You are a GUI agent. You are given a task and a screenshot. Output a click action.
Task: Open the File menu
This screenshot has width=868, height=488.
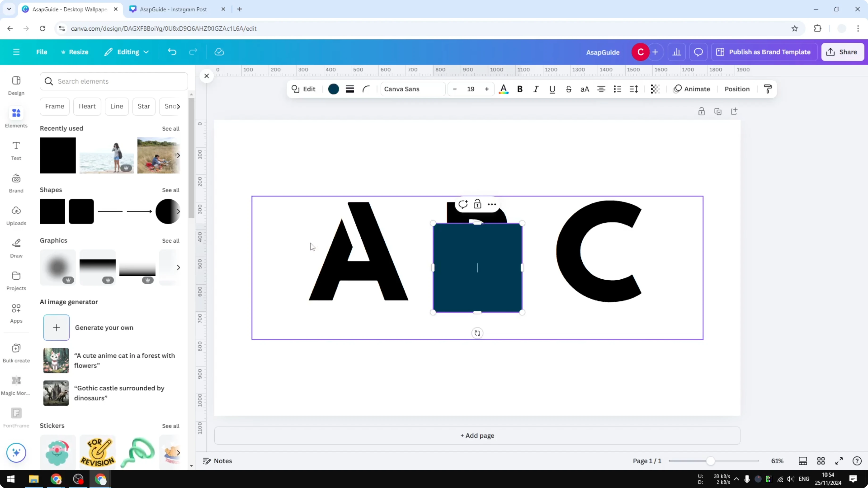pyautogui.click(x=42, y=52)
